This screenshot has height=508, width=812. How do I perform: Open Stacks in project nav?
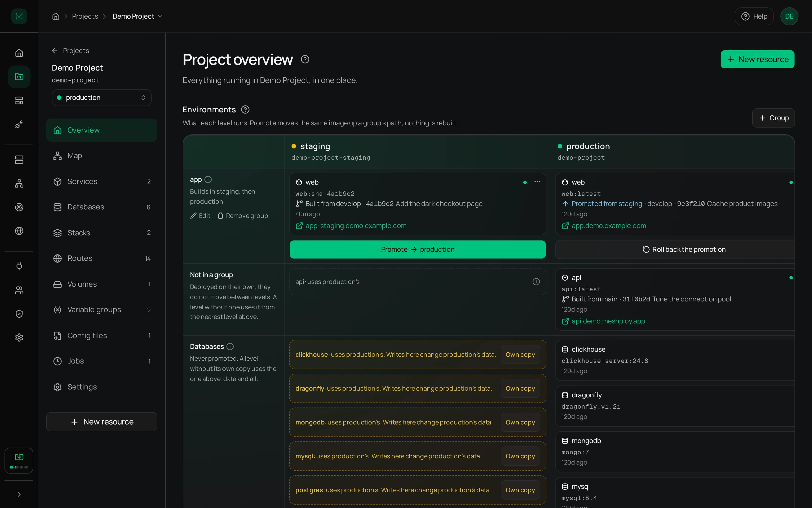pos(102,233)
